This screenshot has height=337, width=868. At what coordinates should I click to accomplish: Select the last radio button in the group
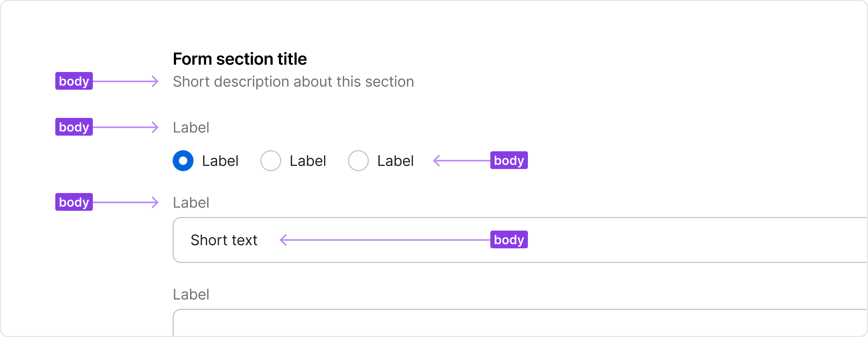[x=358, y=161]
